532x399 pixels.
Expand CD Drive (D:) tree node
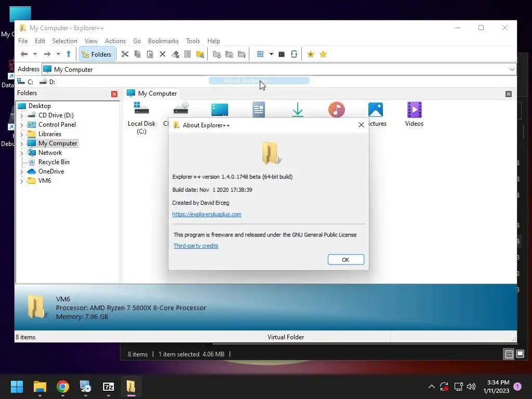click(x=22, y=116)
